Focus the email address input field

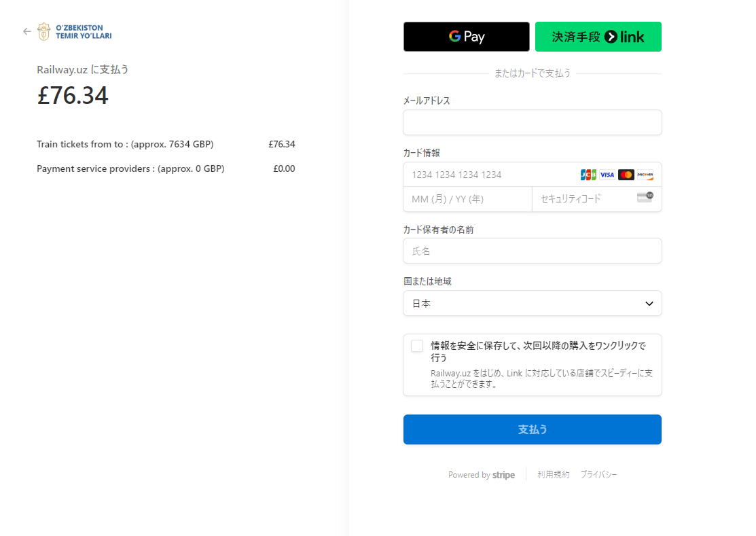(533, 122)
